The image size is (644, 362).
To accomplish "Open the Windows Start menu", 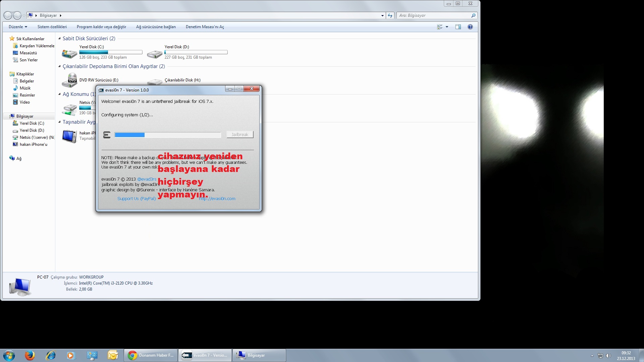I will [x=9, y=355].
